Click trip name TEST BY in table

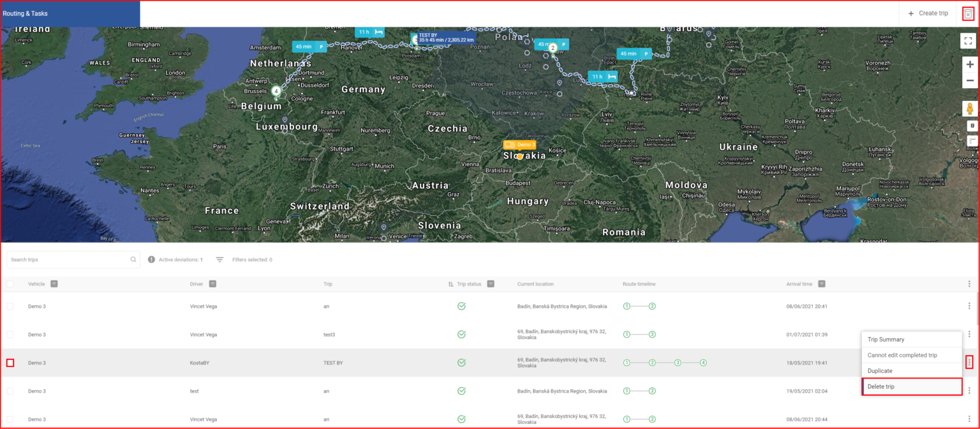[x=334, y=363]
